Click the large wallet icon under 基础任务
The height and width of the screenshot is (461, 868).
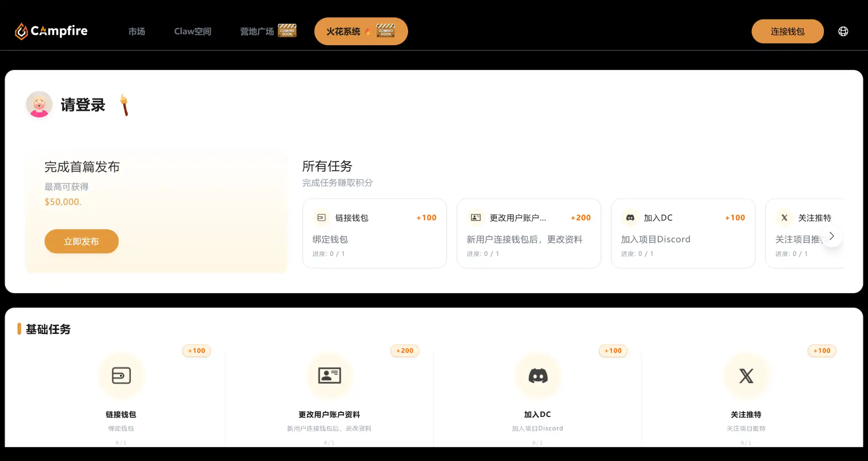[121, 376]
